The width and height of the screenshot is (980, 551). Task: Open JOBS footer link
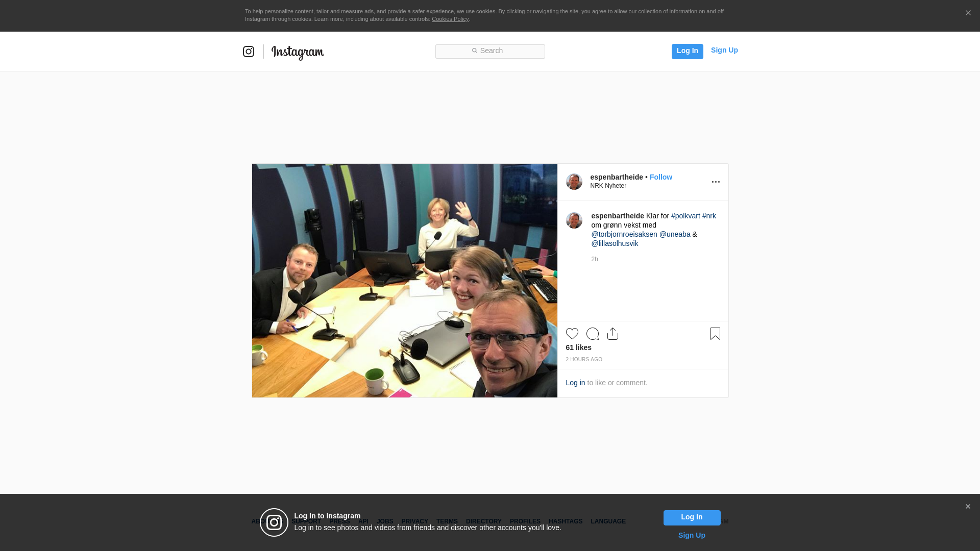385,521
